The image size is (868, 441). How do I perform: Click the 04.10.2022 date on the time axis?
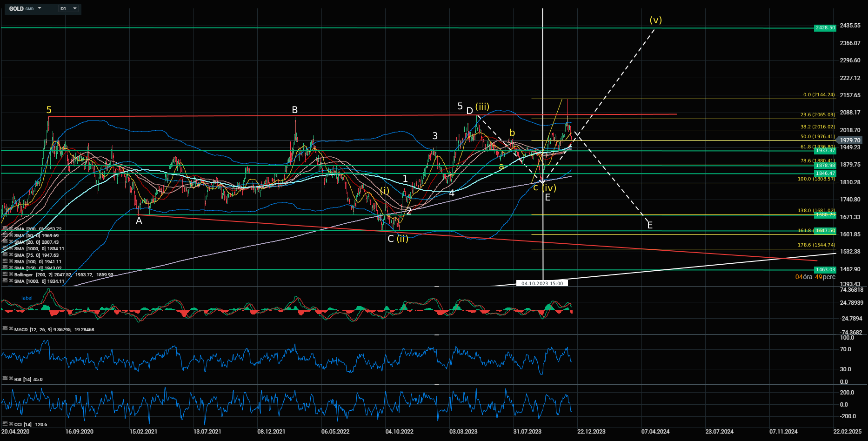point(399,432)
